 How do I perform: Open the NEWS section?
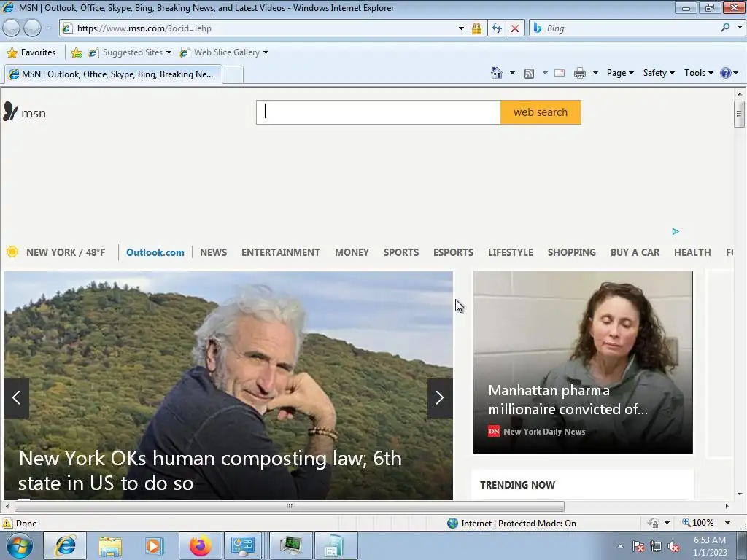pyautogui.click(x=214, y=252)
